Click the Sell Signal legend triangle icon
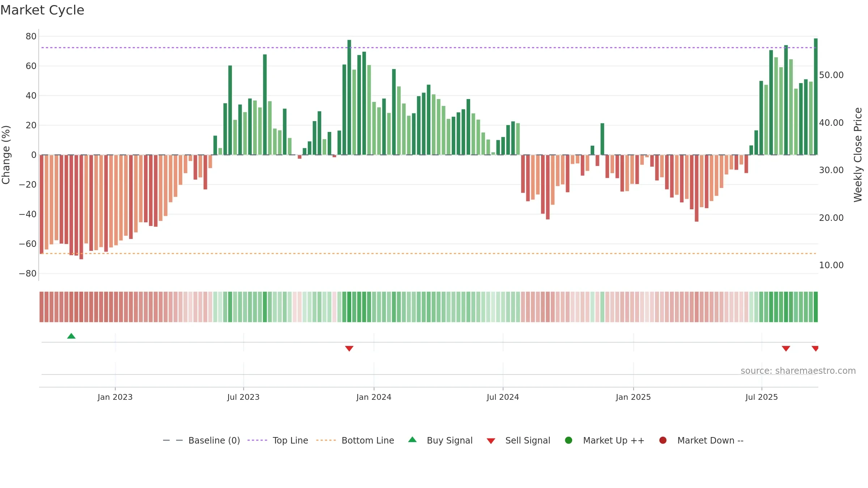Screen dimensions: 868x488 click(x=491, y=441)
